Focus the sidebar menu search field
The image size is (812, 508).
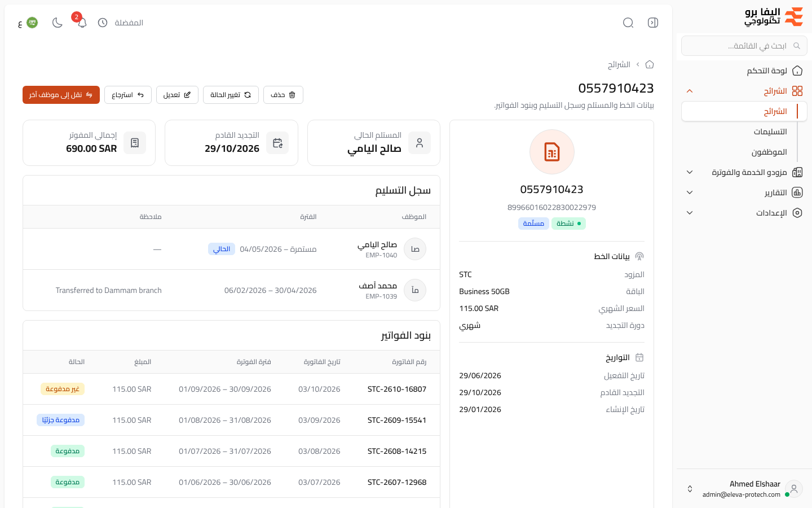click(x=744, y=46)
